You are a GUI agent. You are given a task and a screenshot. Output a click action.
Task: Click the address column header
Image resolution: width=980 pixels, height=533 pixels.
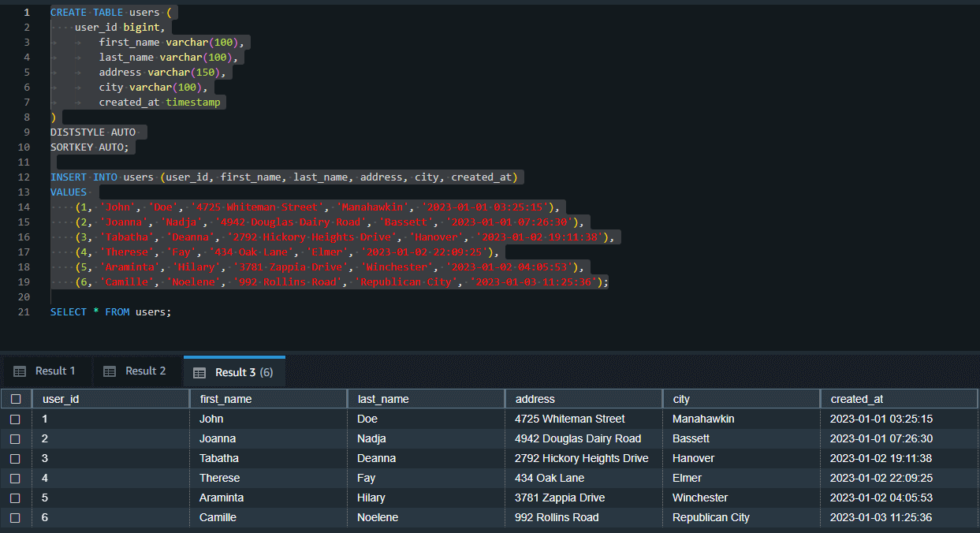click(x=535, y=399)
